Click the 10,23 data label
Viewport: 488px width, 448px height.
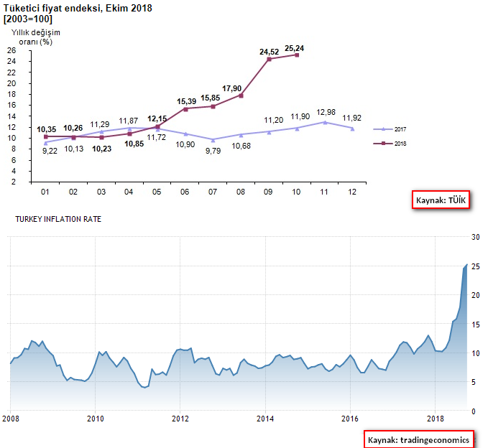click(x=102, y=149)
